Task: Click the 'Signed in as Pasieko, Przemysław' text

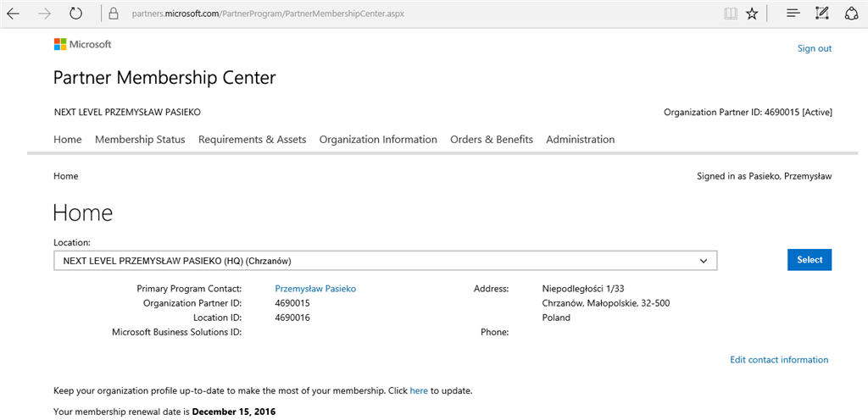Action: (764, 177)
